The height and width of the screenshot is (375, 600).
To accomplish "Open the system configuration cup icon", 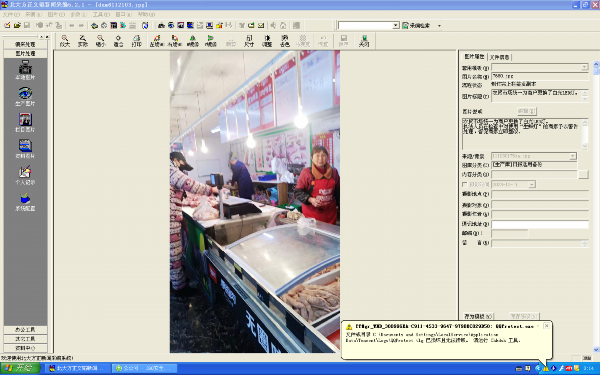I will click(25, 202).
